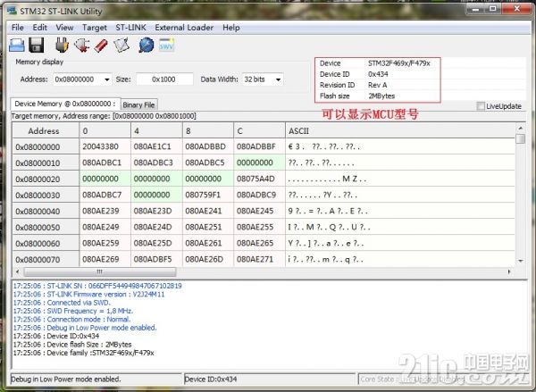Run full chip erase eraser icon
The height and width of the screenshot is (392, 536).
[x=101, y=46]
